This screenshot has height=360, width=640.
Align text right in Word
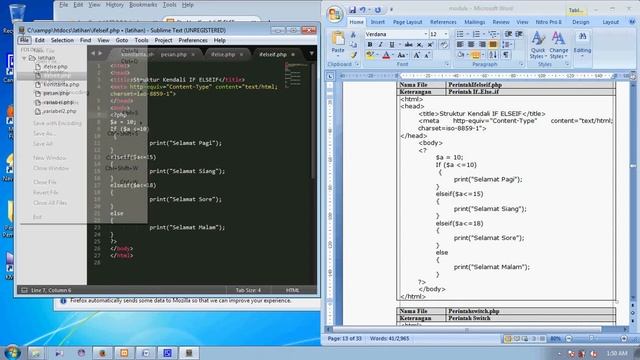(482, 44)
